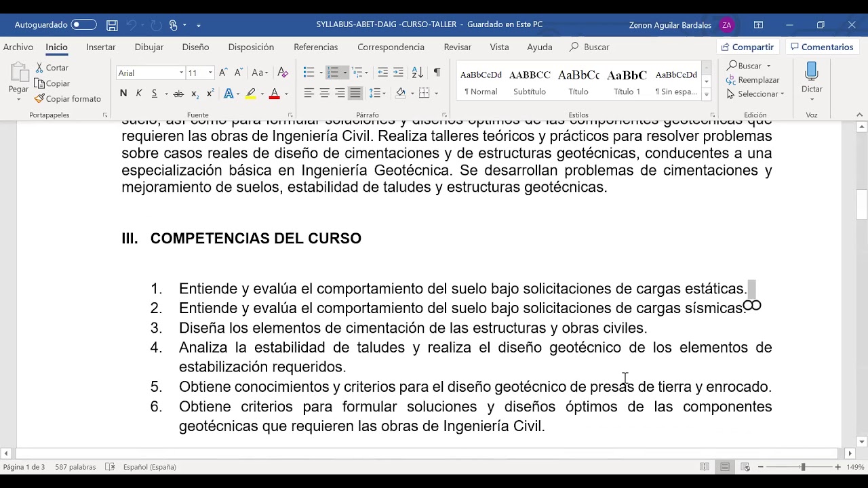Click the center alignment icon
The height and width of the screenshot is (488, 868).
[324, 94]
